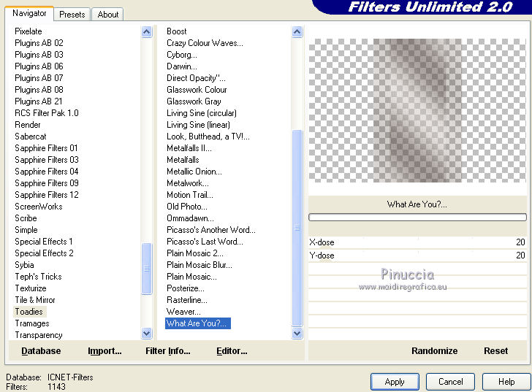Select Plugins AB 07 category

tap(39, 78)
